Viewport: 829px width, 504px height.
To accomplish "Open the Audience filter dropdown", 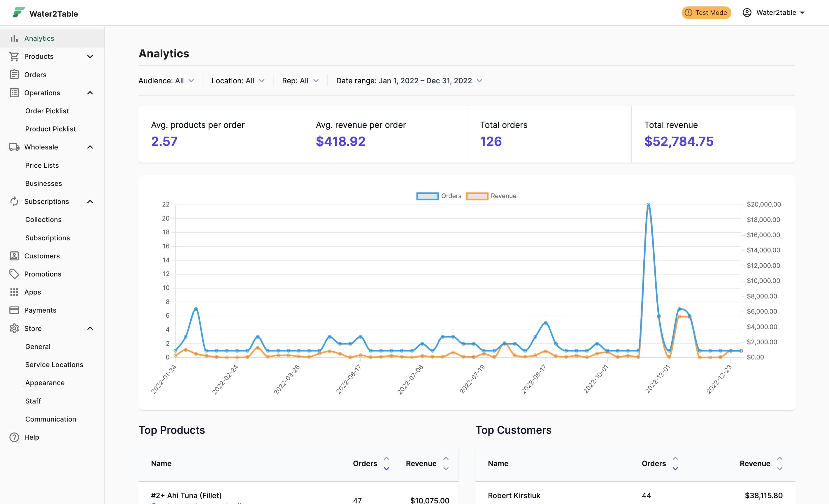I will coord(166,81).
